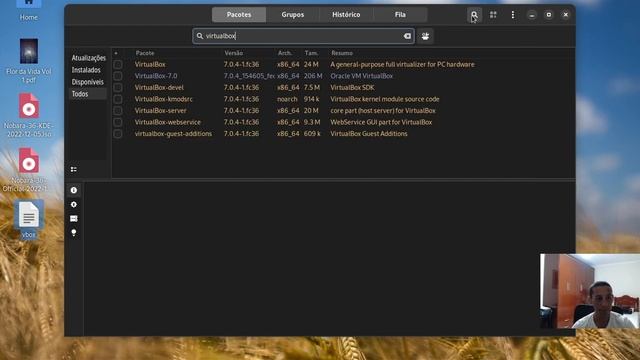Click 'VirtualBox Guest Additions' summary text
640x360 pixels.
coord(369,134)
